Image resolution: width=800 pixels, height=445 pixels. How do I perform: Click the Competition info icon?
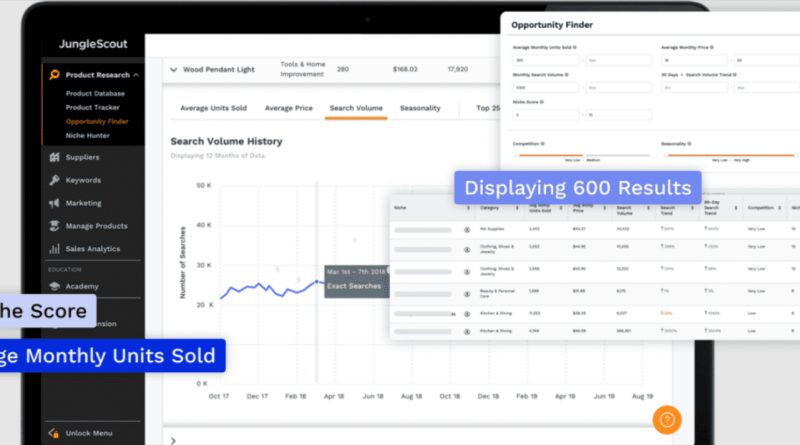coord(543,144)
